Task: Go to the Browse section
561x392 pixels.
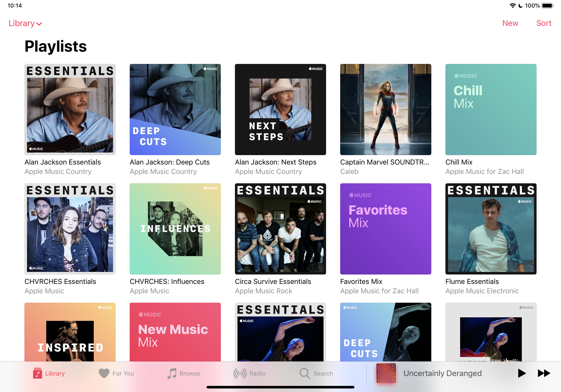Action: pyautogui.click(x=184, y=373)
